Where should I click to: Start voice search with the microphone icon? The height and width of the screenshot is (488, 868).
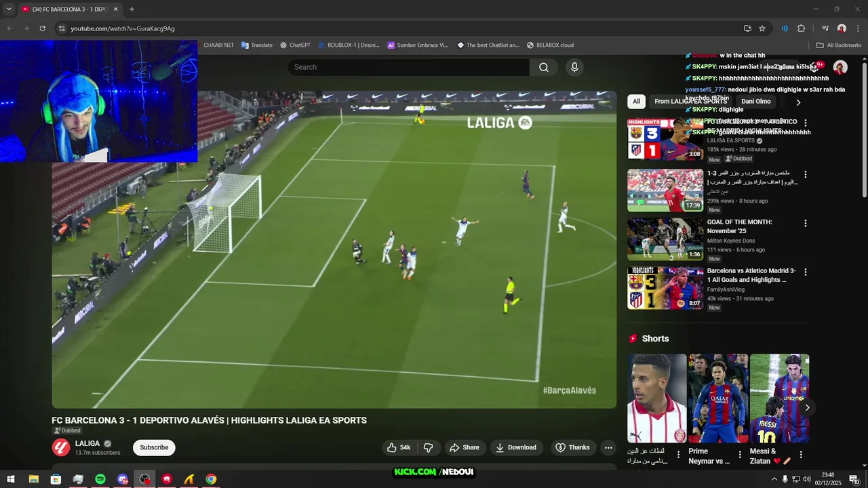click(x=574, y=67)
